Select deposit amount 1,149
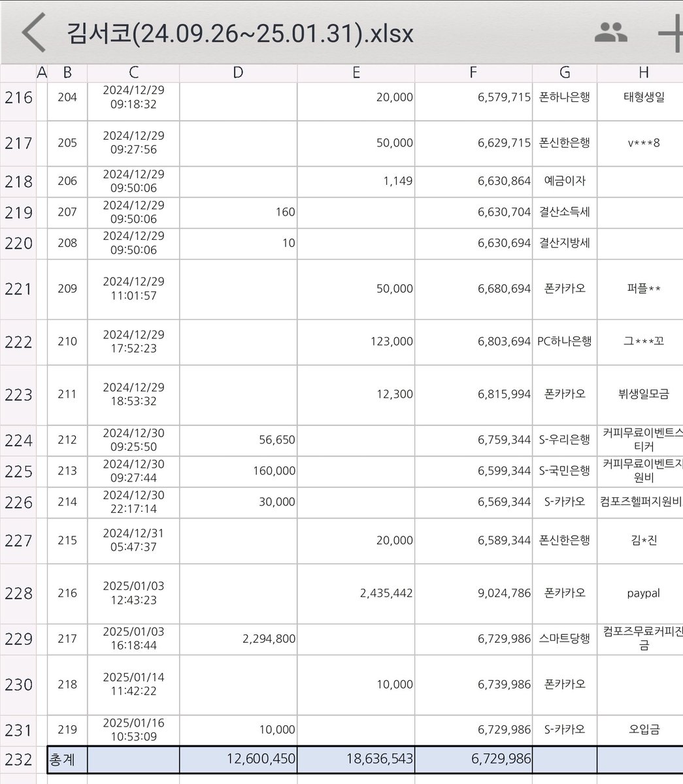Viewport: 683px width, 784px height. pos(356,182)
